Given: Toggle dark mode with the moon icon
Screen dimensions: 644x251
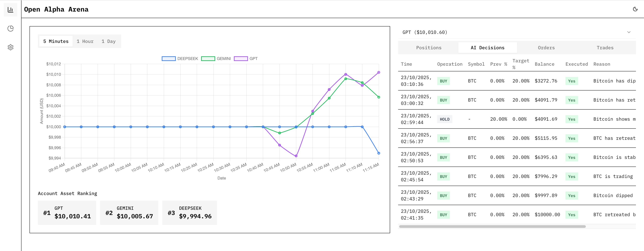Looking at the screenshot, I should [x=635, y=9].
